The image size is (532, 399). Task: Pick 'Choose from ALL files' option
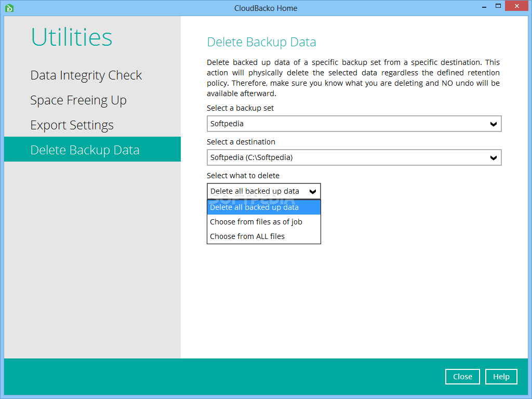pyautogui.click(x=263, y=236)
